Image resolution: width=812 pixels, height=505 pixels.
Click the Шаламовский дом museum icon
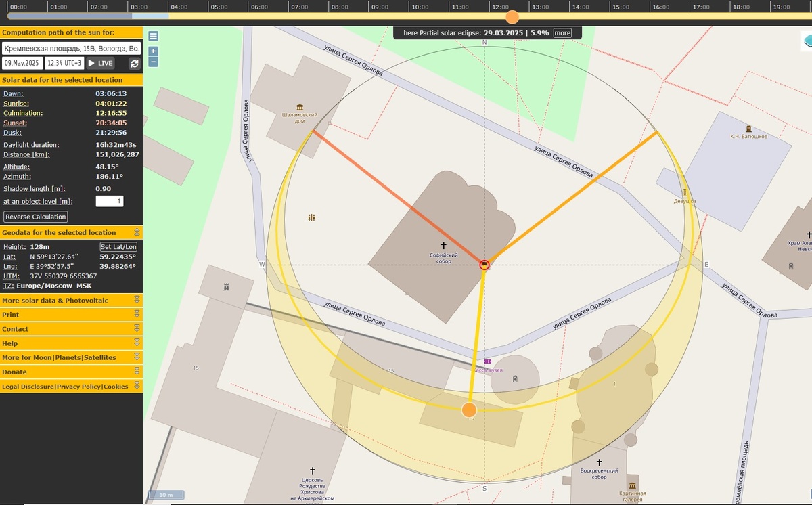299,107
